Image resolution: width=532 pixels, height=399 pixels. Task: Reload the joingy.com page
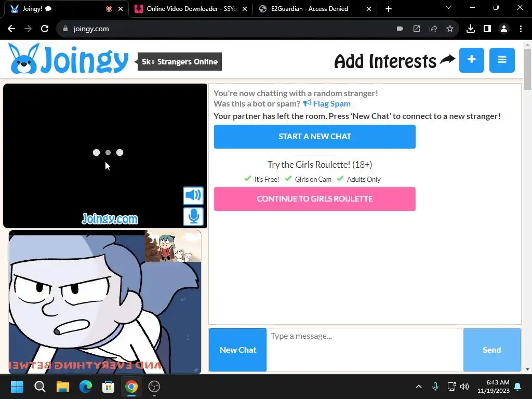pos(45,29)
